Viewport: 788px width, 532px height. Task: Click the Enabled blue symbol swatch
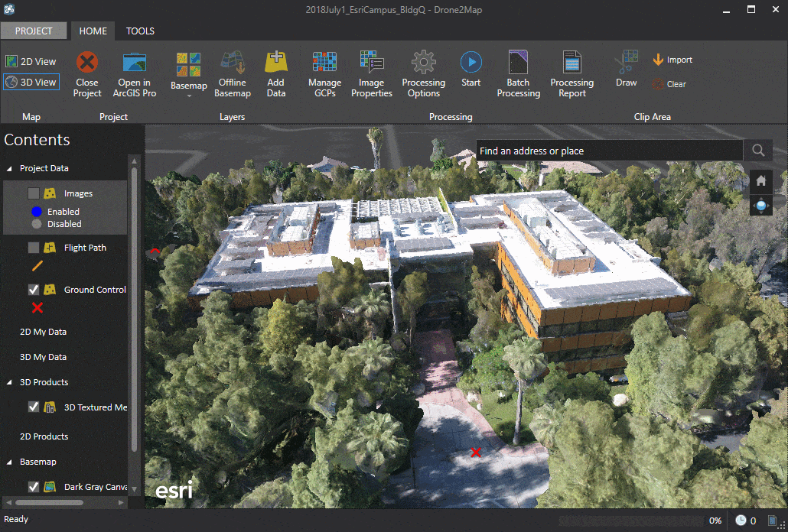point(36,212)
